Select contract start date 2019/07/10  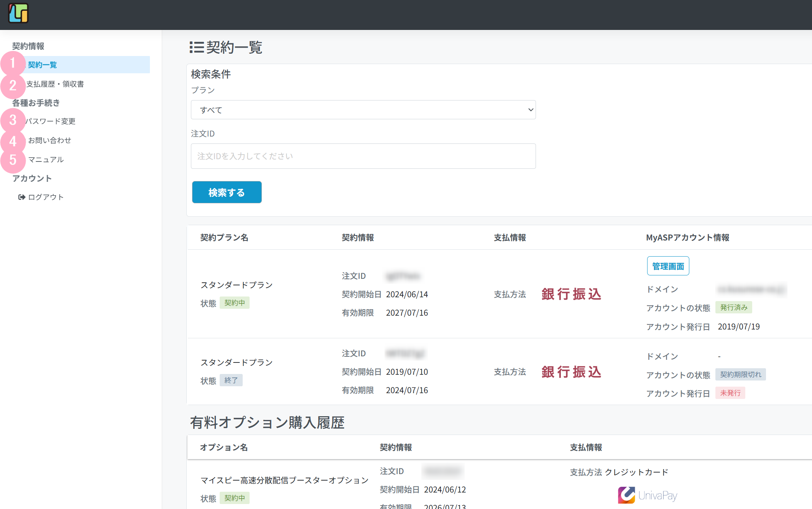tap(407, 372)
